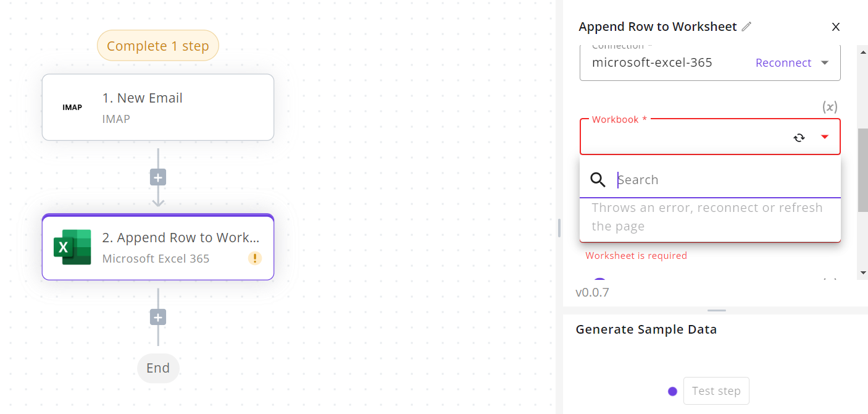Click the IMAP icon in step one
The width and height of the screenshot is (868, 414).
coord(72,108)
